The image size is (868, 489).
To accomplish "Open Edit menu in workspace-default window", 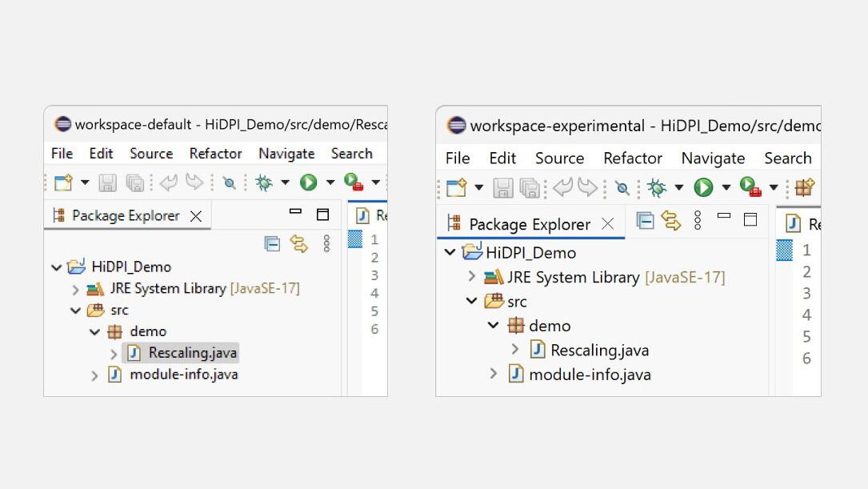I will click(x=101, y=154).
